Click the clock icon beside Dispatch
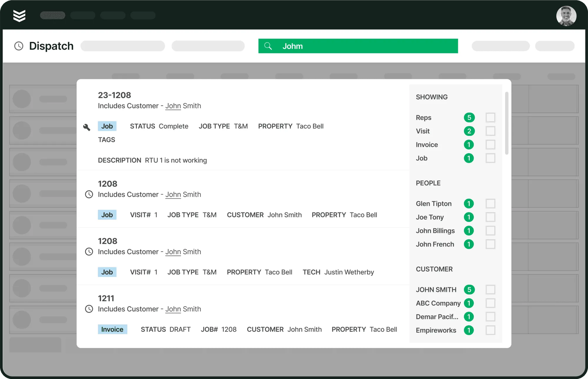 click(x=19, y=46)
